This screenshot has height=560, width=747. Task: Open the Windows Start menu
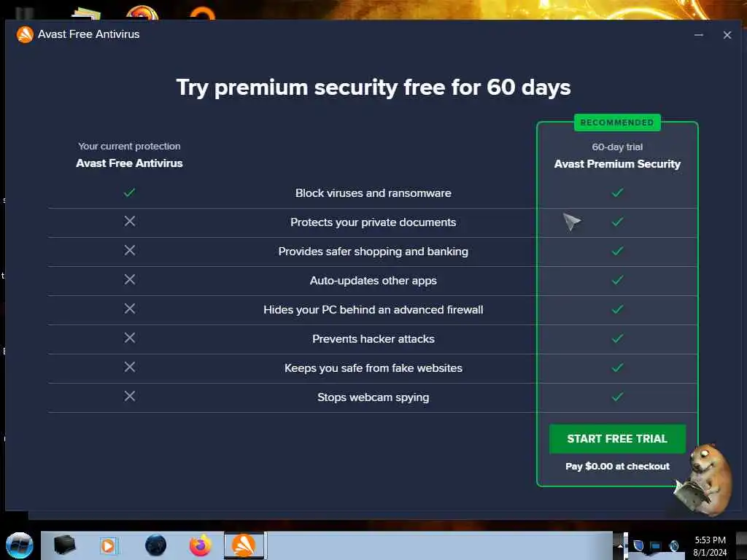click(20, 545)
